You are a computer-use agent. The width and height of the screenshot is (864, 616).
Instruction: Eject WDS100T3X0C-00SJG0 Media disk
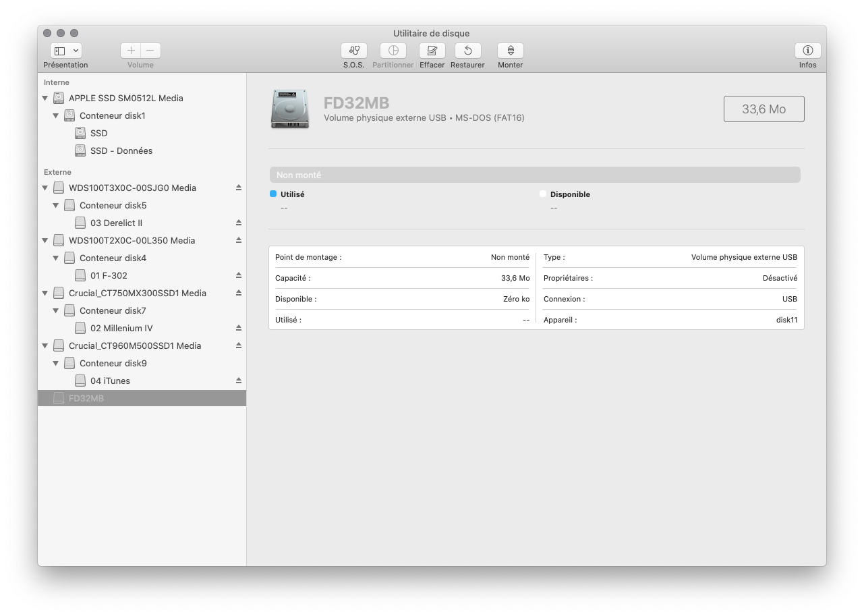239,188
